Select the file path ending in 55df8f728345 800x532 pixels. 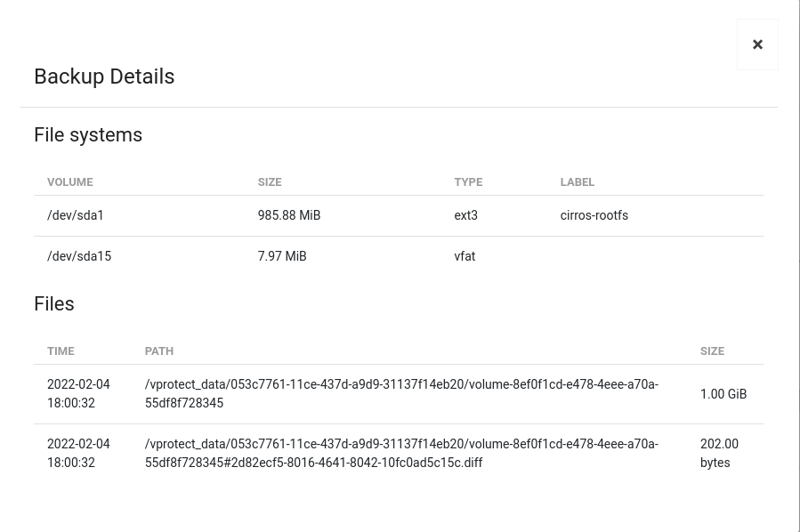coord(401,394)
